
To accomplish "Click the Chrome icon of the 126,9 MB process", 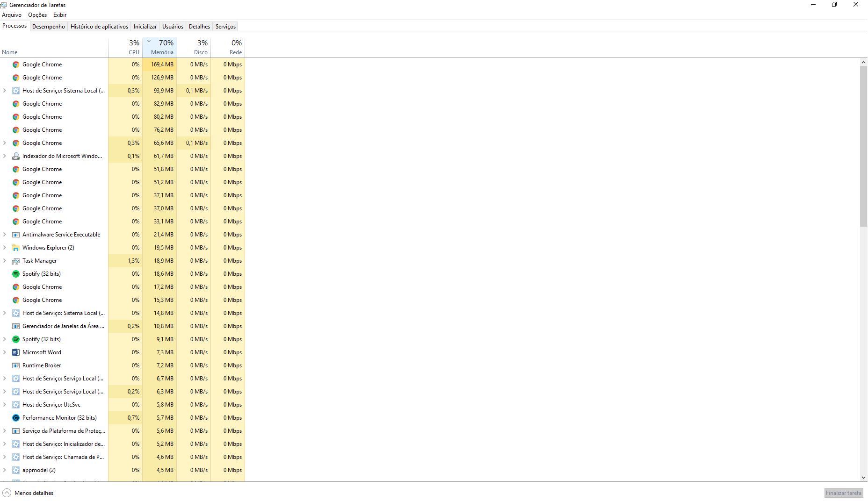I will tap(16, 78).
